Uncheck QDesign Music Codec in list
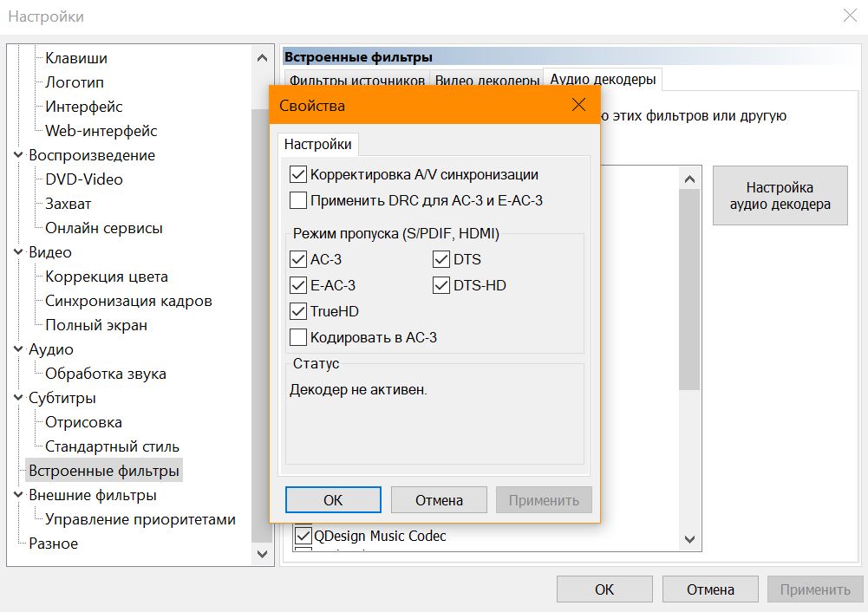This screenshot has width=868, height=612. pos(303,536)
